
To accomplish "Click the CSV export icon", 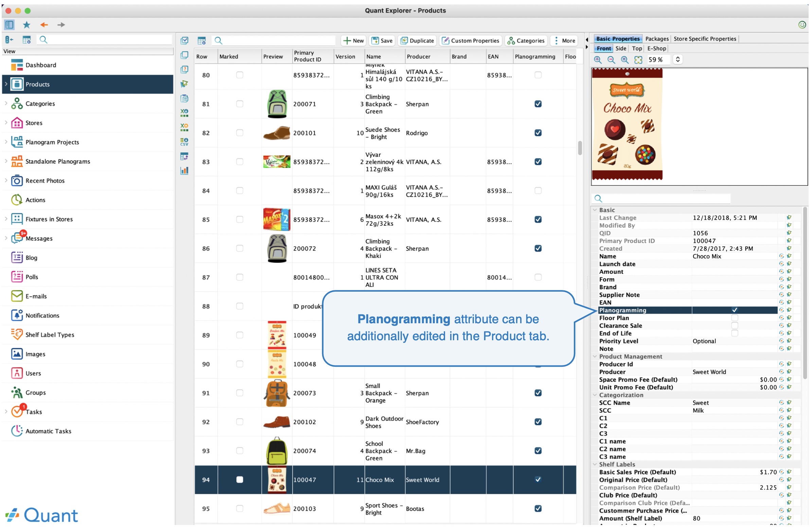I will [184, 142].
